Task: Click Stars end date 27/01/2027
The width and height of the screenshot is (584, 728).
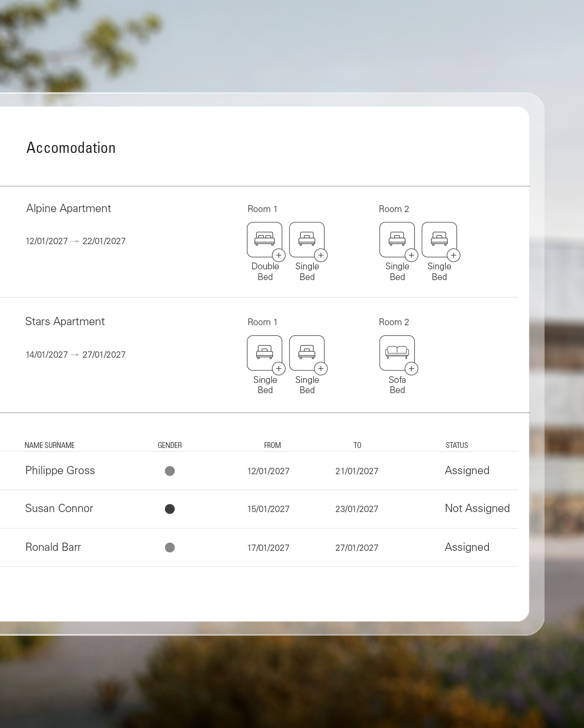Action: click(104, 355)
